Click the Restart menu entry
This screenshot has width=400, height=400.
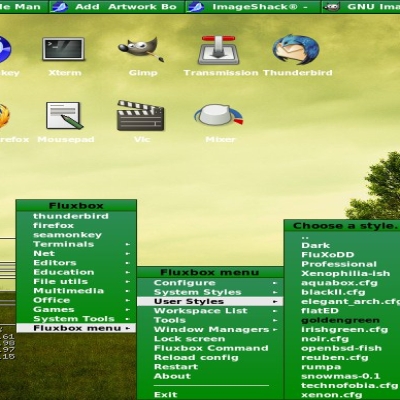(210, 367)
